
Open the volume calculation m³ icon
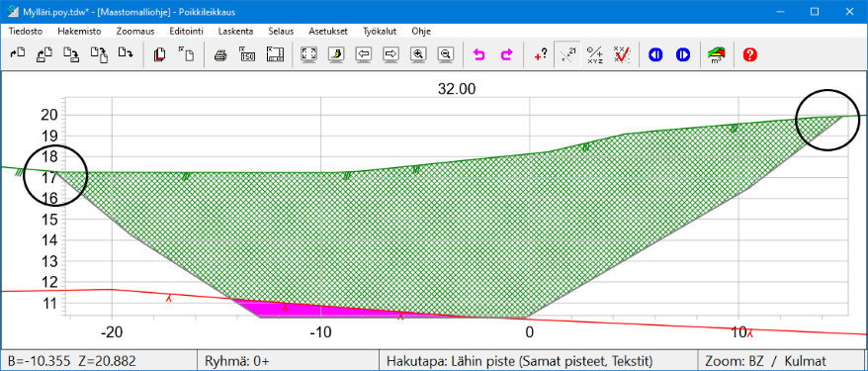click(x=717, y=54)
